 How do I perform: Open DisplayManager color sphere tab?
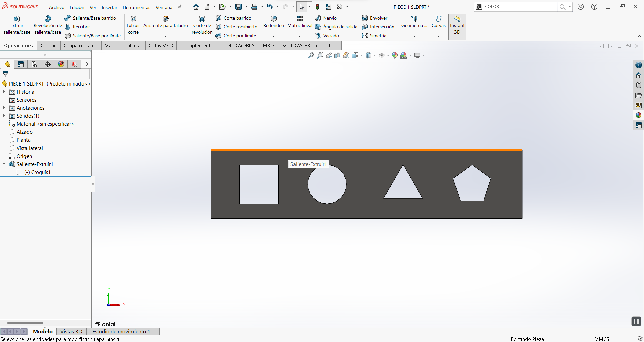(61, 64)
